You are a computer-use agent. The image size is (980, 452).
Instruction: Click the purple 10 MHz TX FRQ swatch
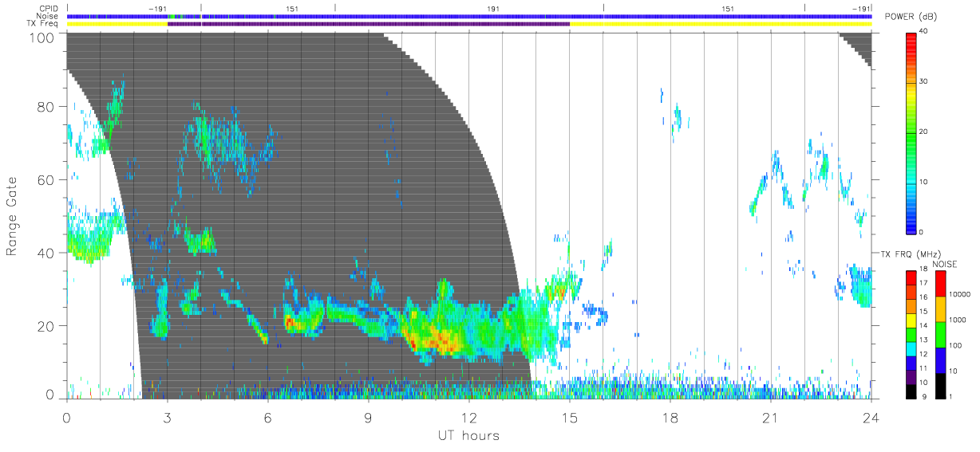click(x=911, y=376)
